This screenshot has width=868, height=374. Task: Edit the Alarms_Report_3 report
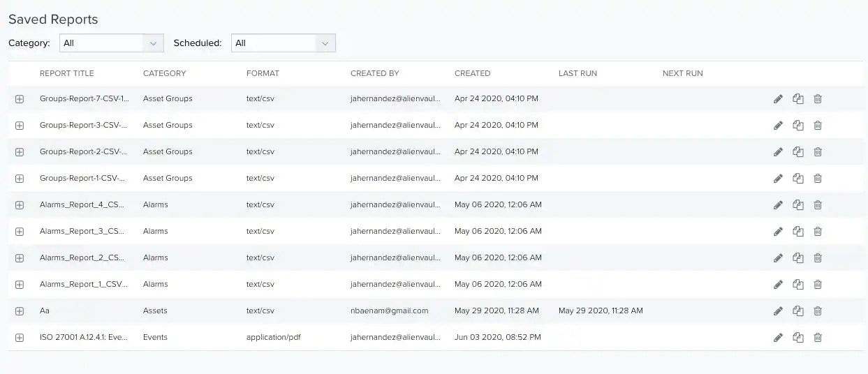[778, 232]
